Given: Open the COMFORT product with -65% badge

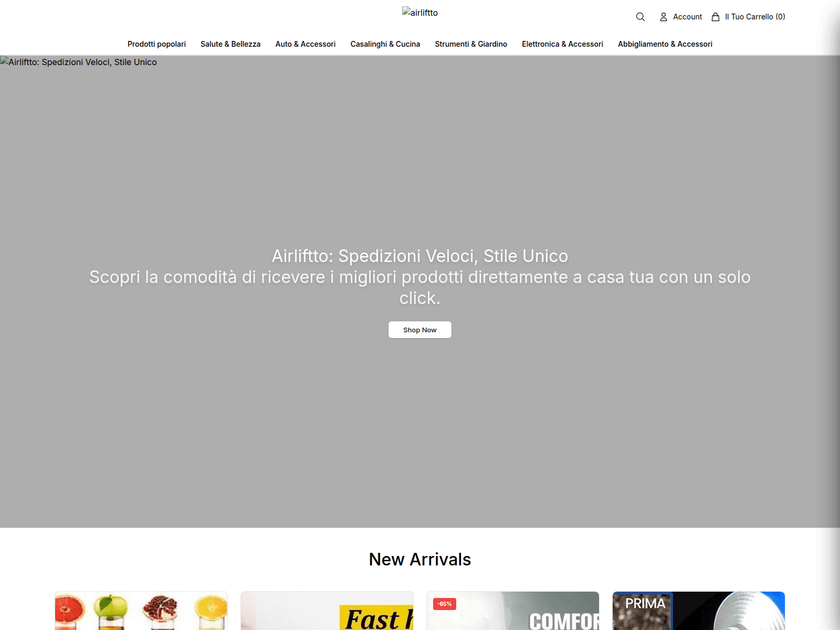Looking at the screenshot, I should (513, 611).
